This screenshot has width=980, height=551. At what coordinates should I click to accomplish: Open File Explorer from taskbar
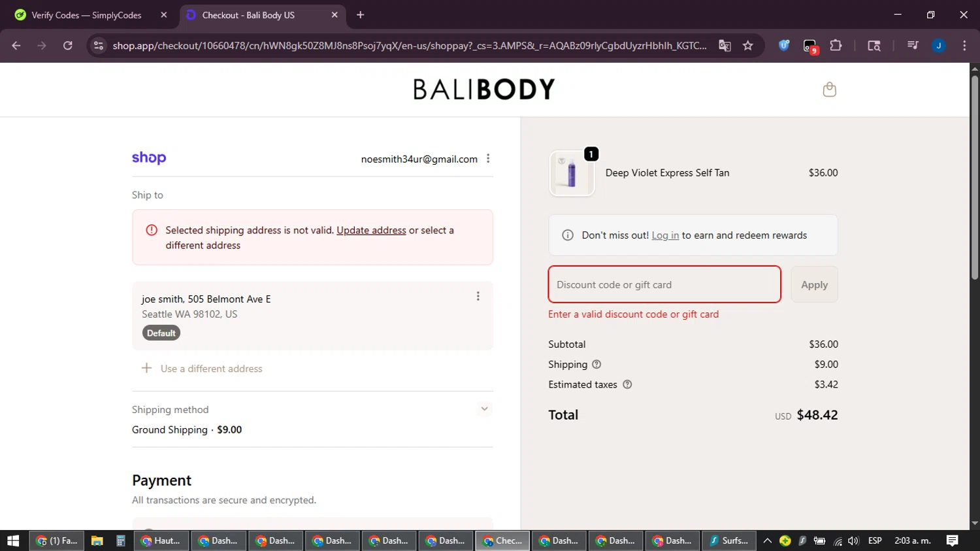tap(97, 541)
